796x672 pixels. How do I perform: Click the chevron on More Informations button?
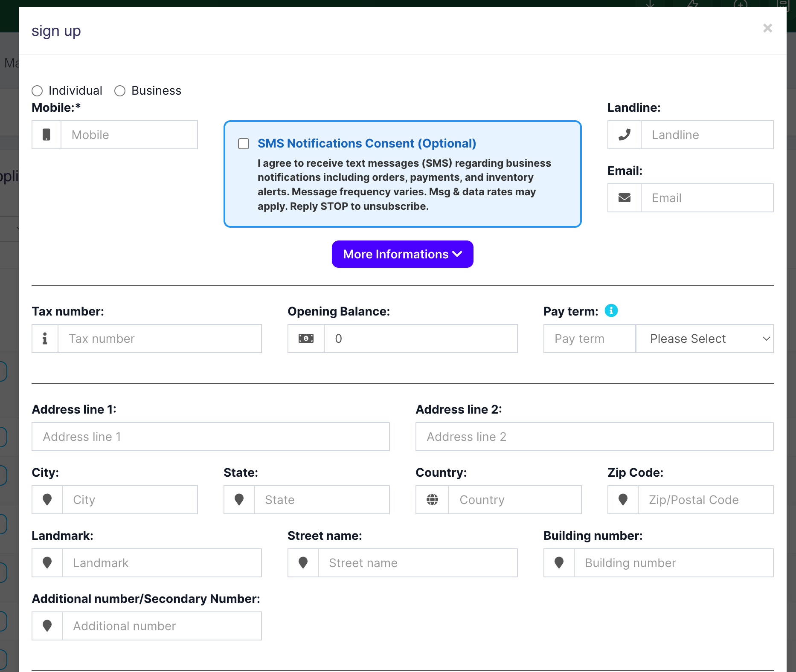[457, 254]
